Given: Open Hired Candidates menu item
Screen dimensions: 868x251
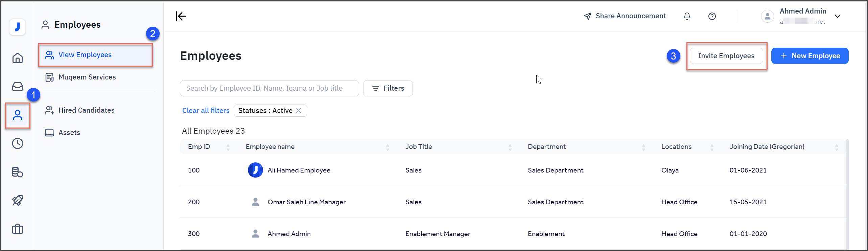Looking at the screenshot, I should pyautogui.click(x=86, y=110).
